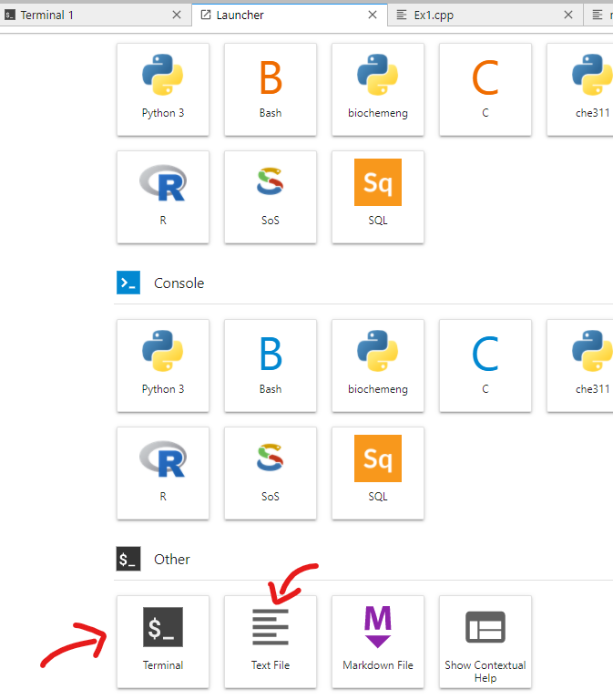
Task: Open a new Terminal from Other section
Action: [x=163, y=642]
